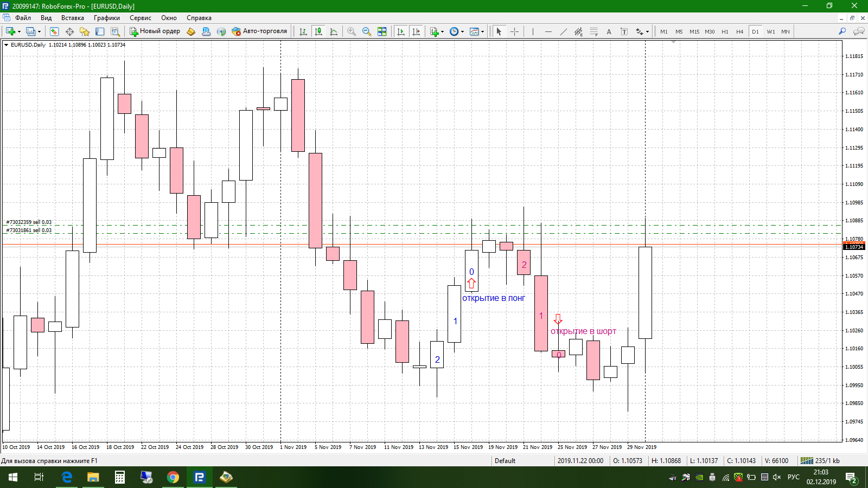868x488 pixels.
Task: Click the current price 1.10734 marker
Action: 854,247
